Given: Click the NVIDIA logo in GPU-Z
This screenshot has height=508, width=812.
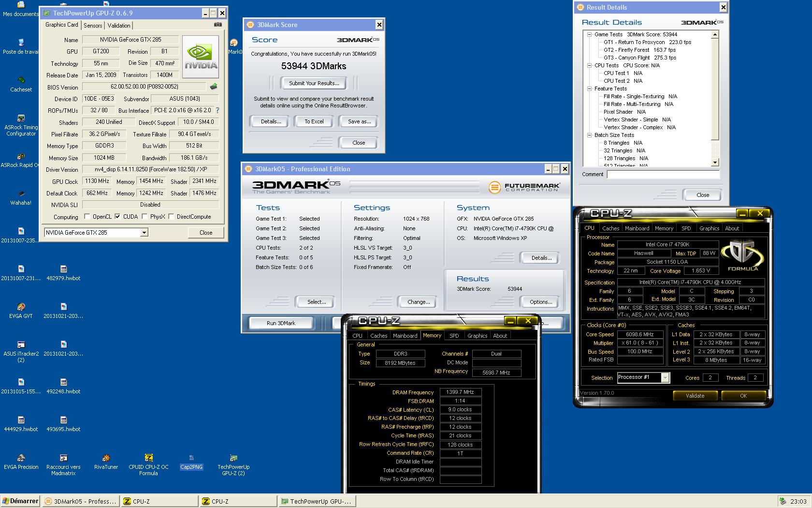Looking at the screenshot, I should [x=201, y=57].
